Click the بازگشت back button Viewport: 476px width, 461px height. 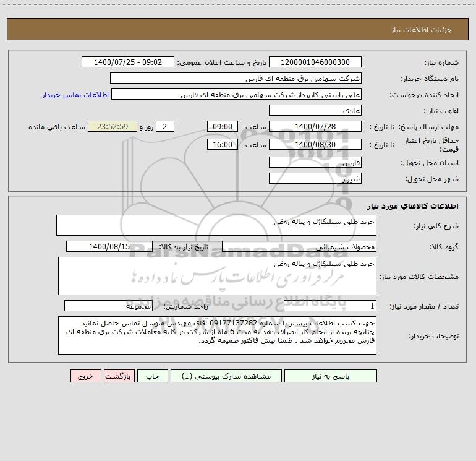point(119,376)
